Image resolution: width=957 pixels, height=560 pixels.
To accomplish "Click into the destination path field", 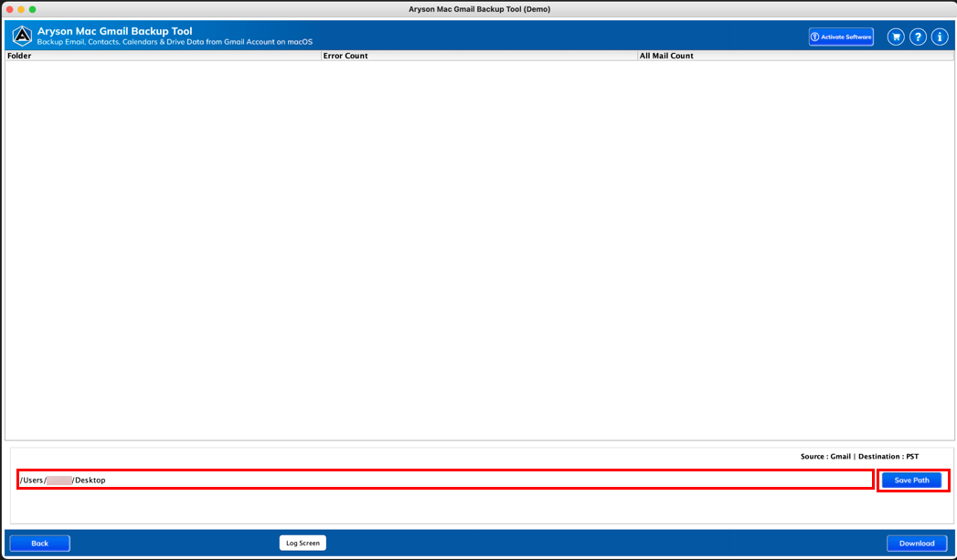I will (445, 481).
